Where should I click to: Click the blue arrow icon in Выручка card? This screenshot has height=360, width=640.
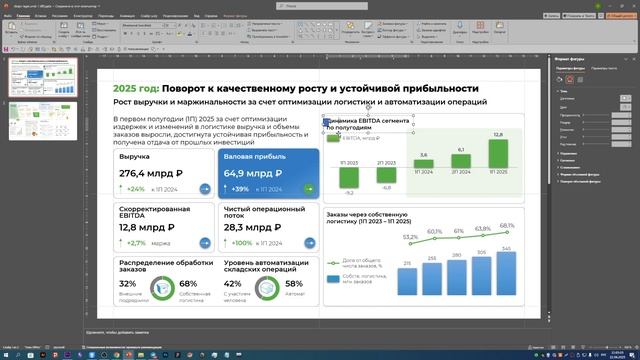pos(205,189)
